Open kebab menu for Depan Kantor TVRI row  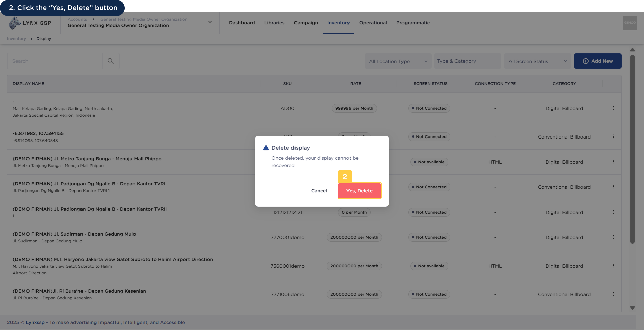[613, 187]
